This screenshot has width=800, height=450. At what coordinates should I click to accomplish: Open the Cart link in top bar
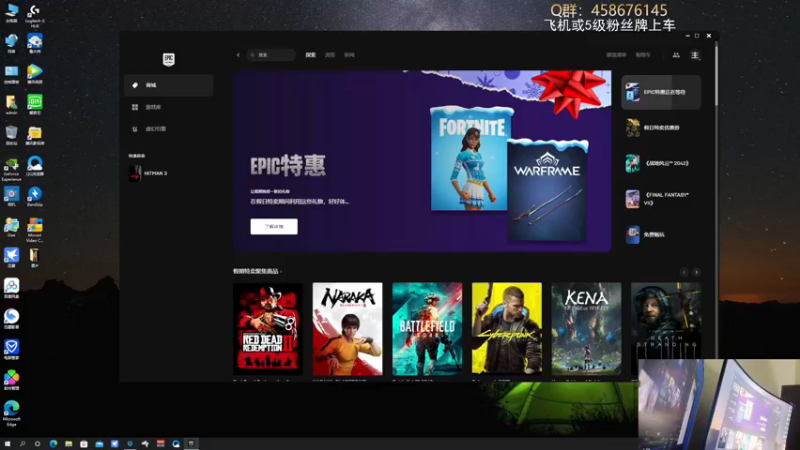(643, 55)
